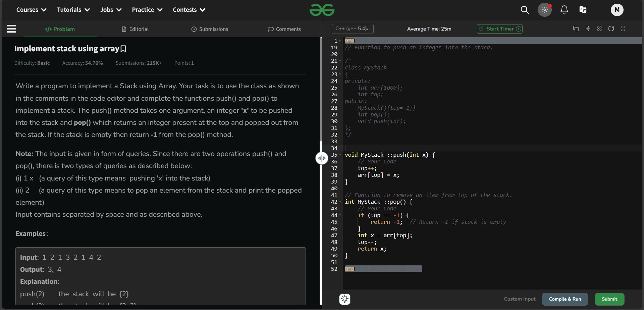Expand the Practice menu
The width and height of the screenshot is (644, 310).
tap(147, 10)
